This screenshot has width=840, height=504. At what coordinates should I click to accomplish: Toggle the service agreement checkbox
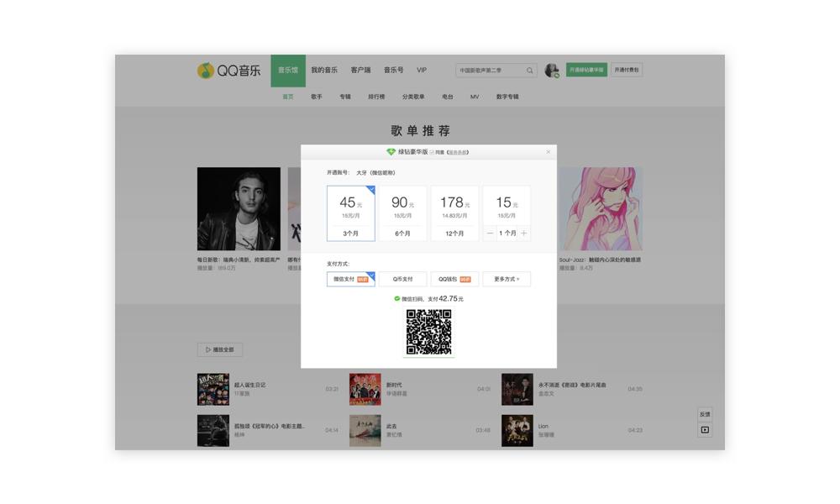point(432,153)
